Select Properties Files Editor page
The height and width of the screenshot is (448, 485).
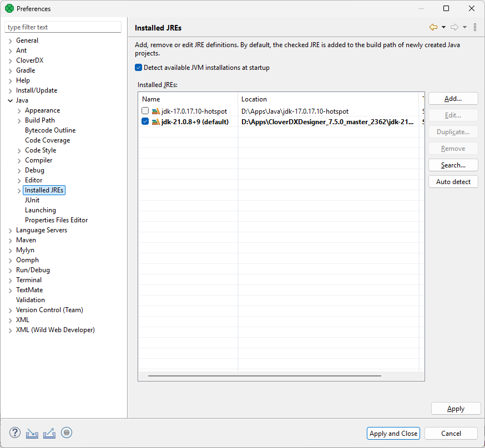pos(56,220)
